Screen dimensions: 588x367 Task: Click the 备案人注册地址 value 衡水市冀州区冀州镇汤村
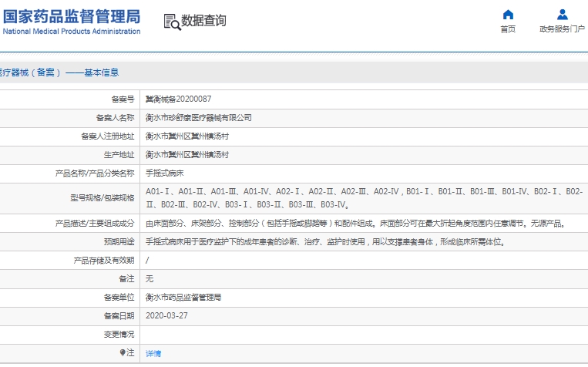coord(187,136)
